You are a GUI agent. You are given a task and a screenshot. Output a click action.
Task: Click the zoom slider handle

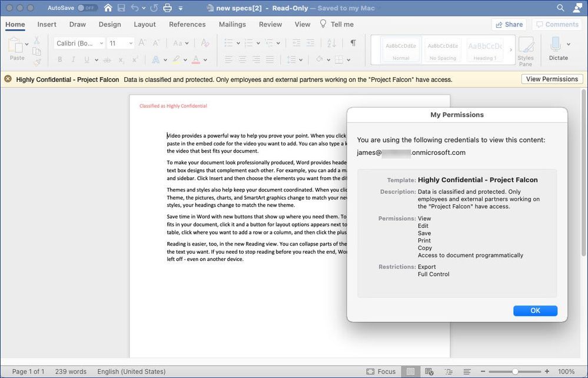[515, 372]
